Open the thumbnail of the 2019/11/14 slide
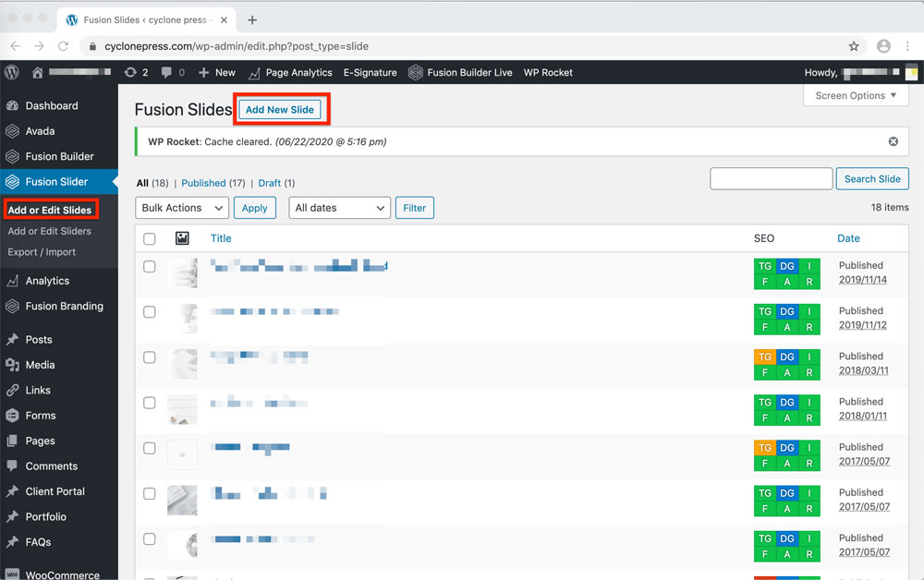The image size is (924, 580). [x=182, y=273]
